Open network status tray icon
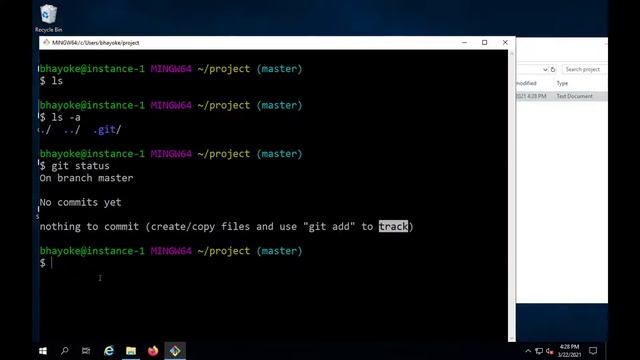Viewport: 640px width, 360px height. [539, 351]
